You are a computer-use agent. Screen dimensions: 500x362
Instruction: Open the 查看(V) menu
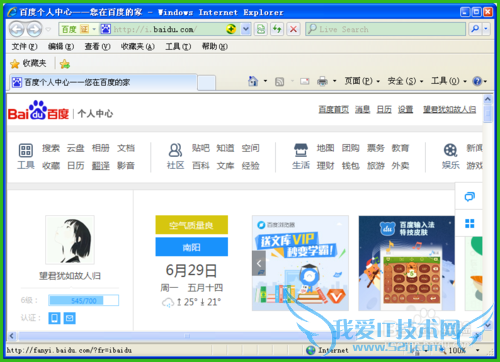click(x=97, y=46)
